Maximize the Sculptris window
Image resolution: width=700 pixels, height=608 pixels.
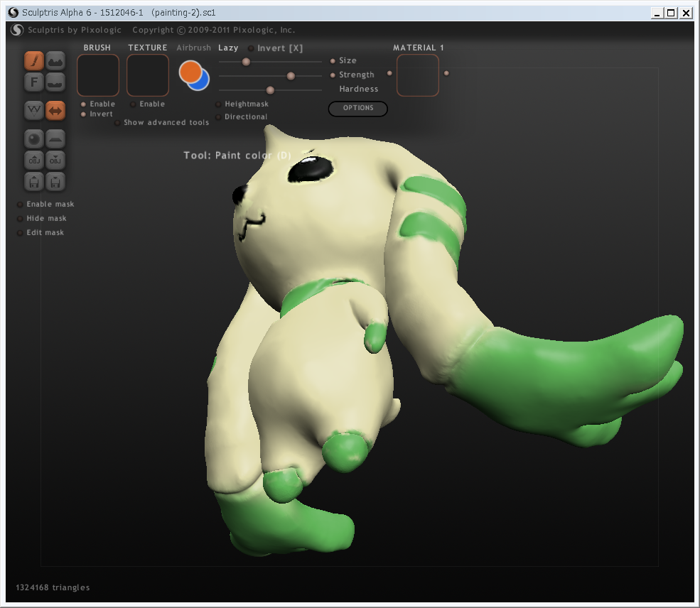point(671,13)
